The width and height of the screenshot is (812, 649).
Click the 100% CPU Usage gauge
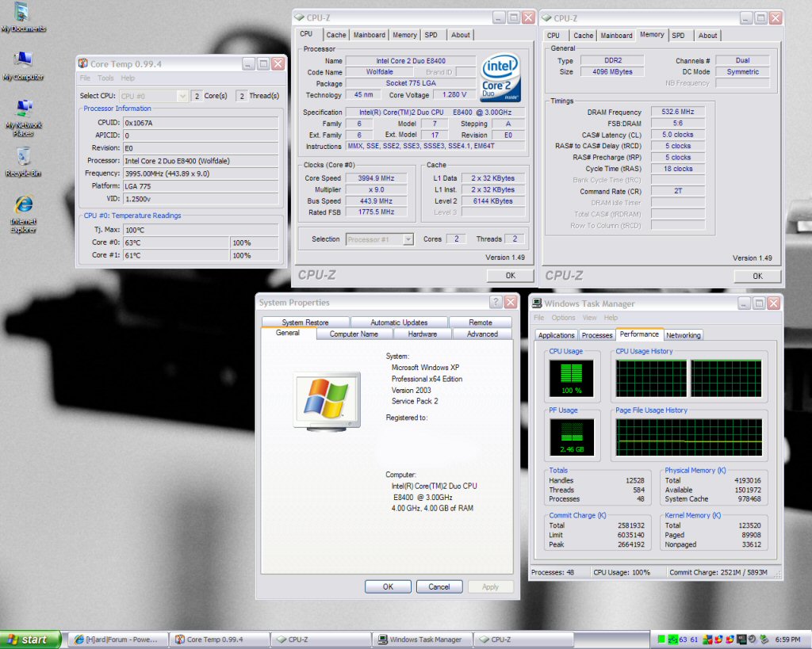pyautogui.click(x=571, y=378)
